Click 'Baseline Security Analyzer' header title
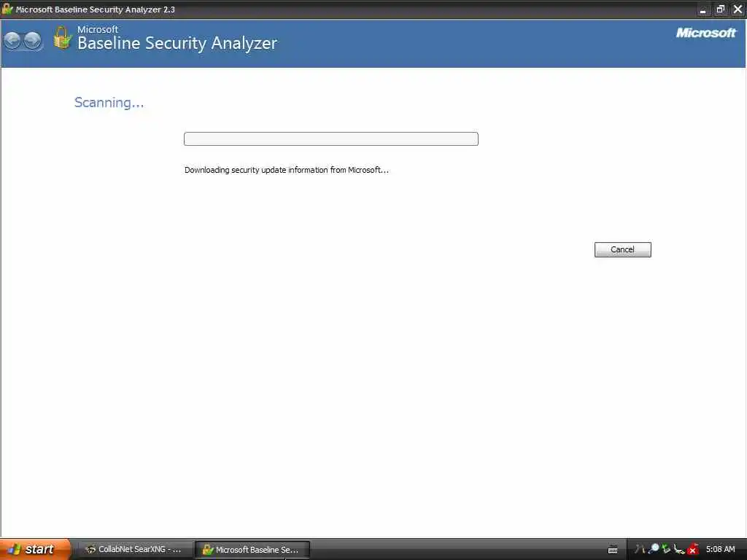The height and width of the screenshot is (560, 747). coord(177,43)
